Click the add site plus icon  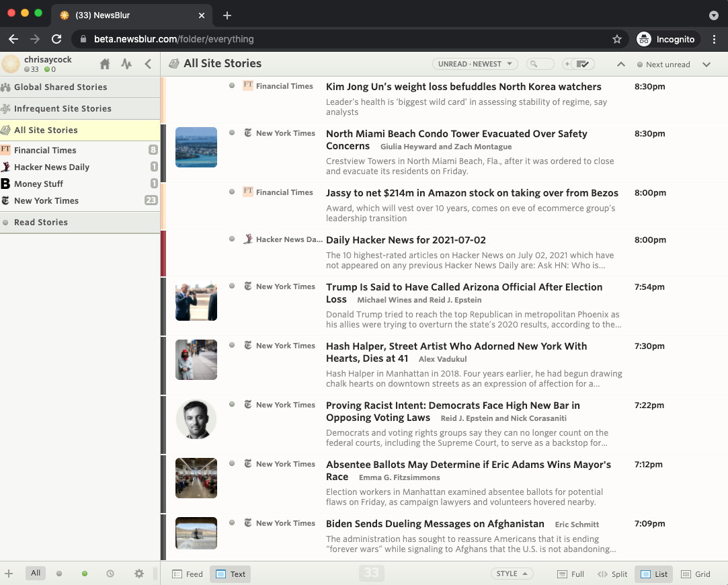(9, 574)
